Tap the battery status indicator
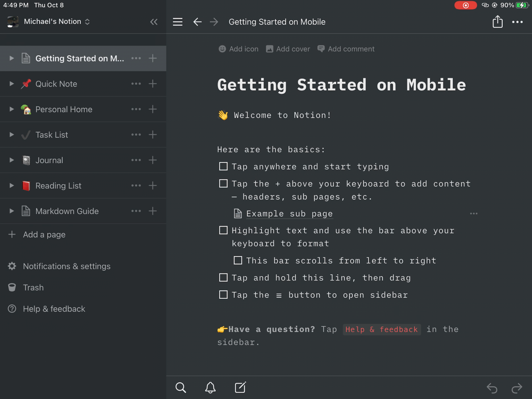The width and height of the screenshot is (532, 399). tap(522, 5)
